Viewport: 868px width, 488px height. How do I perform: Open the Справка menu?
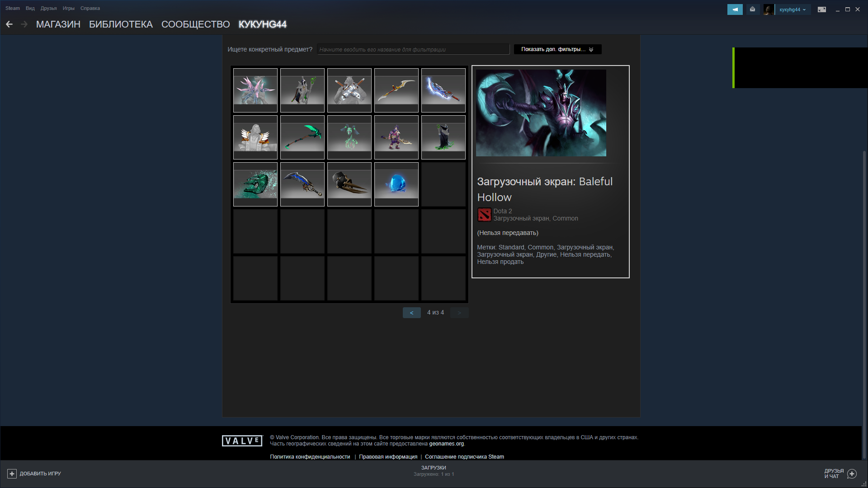coord(90,8)
